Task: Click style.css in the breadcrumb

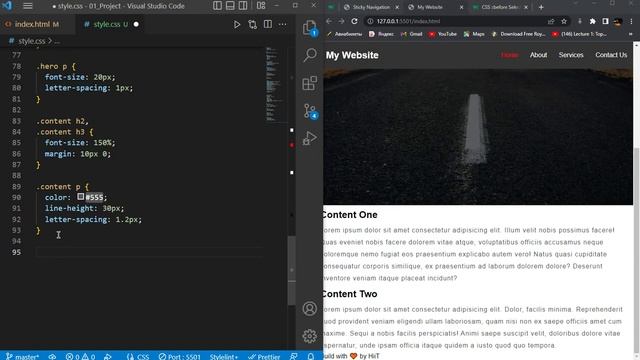Action: (x=32, y=41)
